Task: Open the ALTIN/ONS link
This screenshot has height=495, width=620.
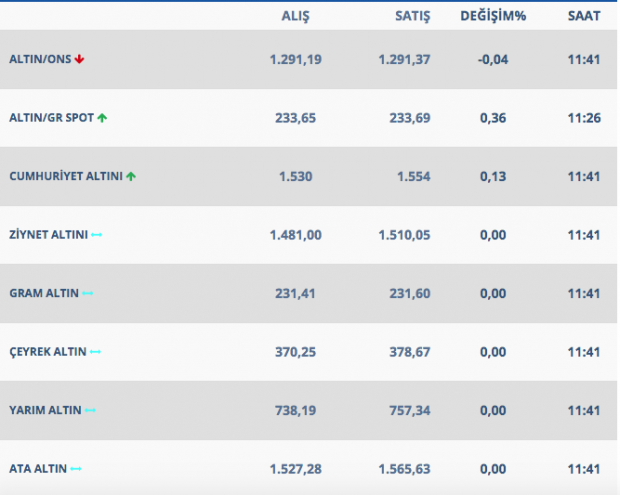Action: click(x=40, y=59)
